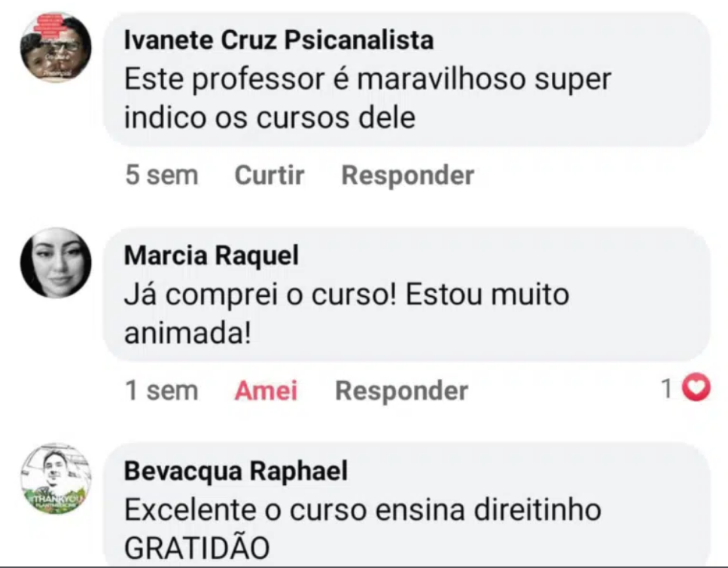Click the 'Excelente o curso ensina direitinho' text

click(362, 510)
